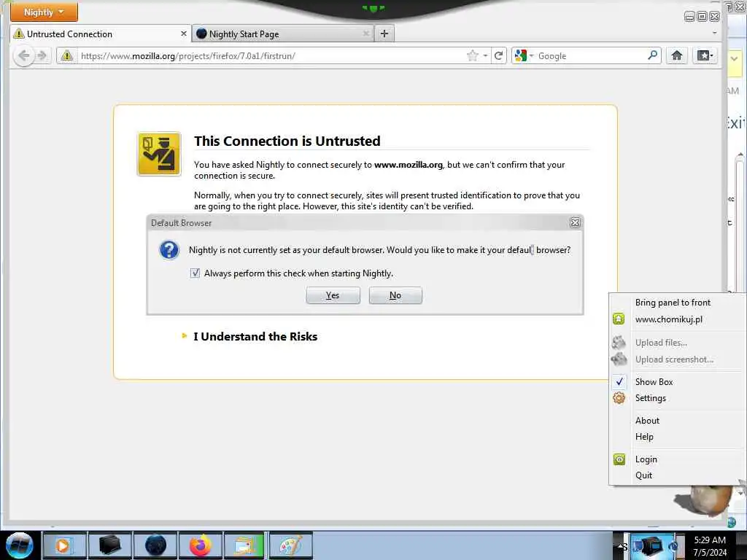This screenshot has height=560, width=747.
Task: Bookmark this page with the star icon
Action: tap(472, 55)
